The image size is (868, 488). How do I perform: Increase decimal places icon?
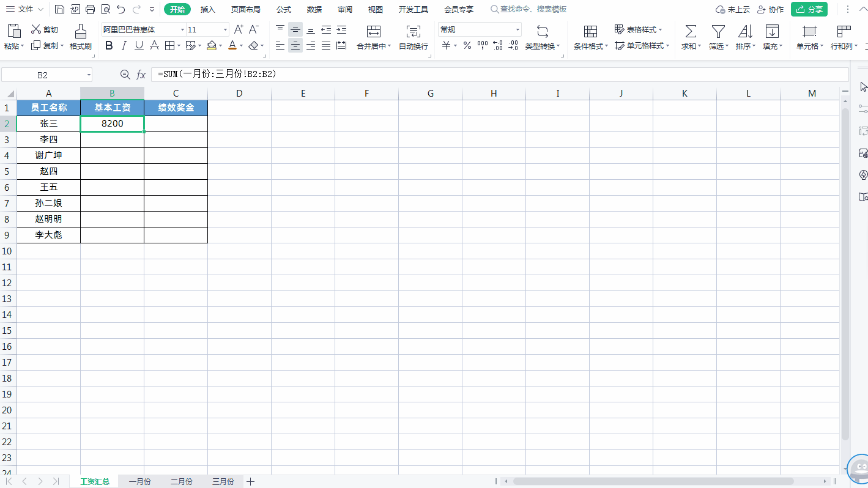pyautogui.click(x=498, y=45)
